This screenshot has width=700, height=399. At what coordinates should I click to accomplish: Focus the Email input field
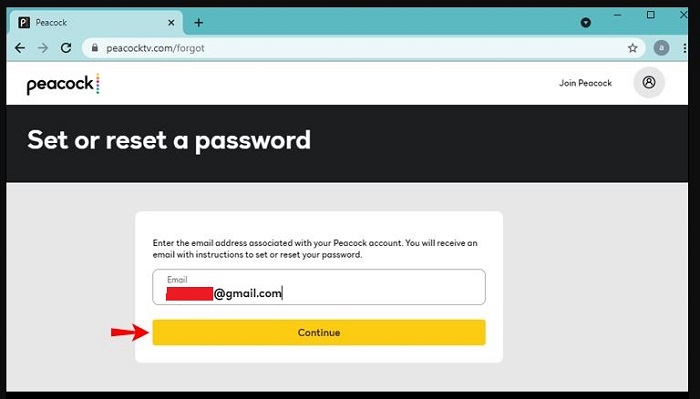point(319,287)
